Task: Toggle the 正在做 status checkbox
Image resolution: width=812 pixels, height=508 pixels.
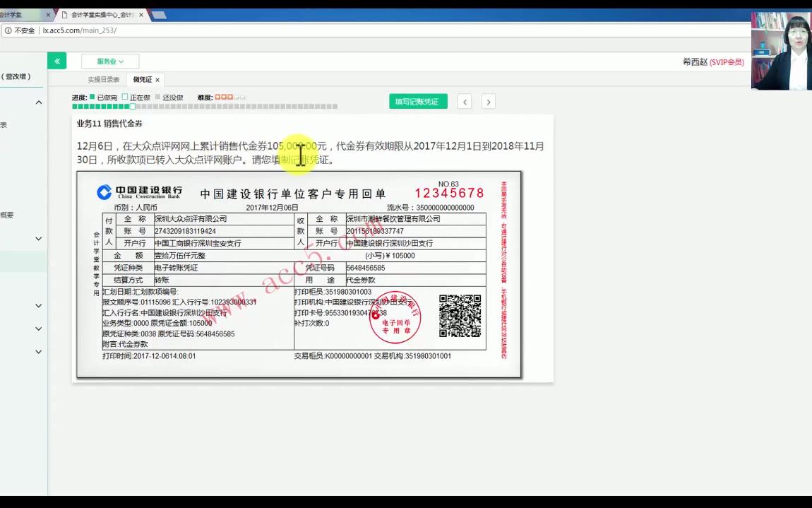Action: [125, 96]
